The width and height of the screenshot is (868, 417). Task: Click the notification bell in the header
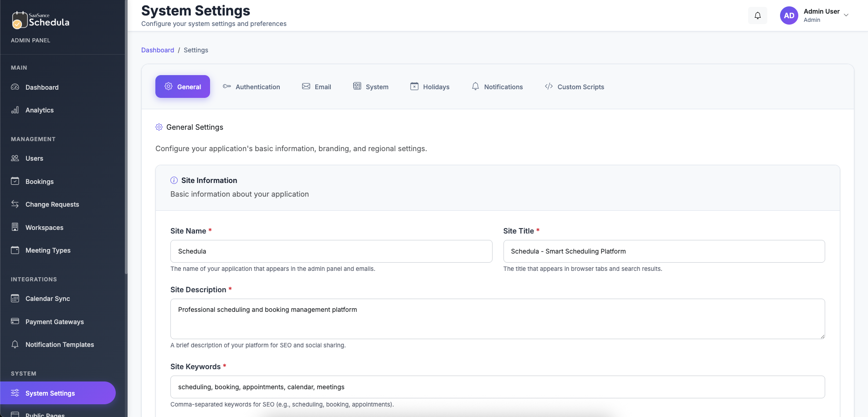(757, 15)
